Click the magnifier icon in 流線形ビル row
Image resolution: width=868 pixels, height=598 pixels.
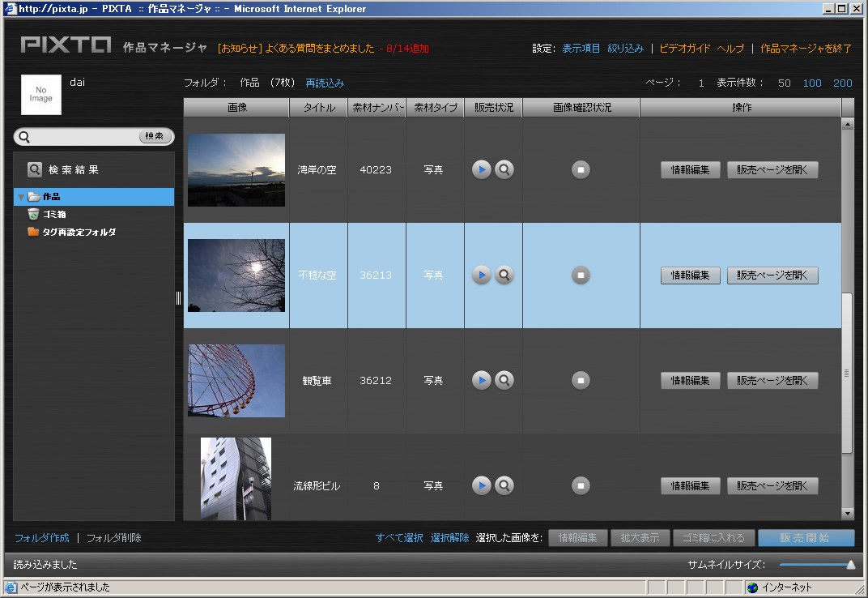504,485
